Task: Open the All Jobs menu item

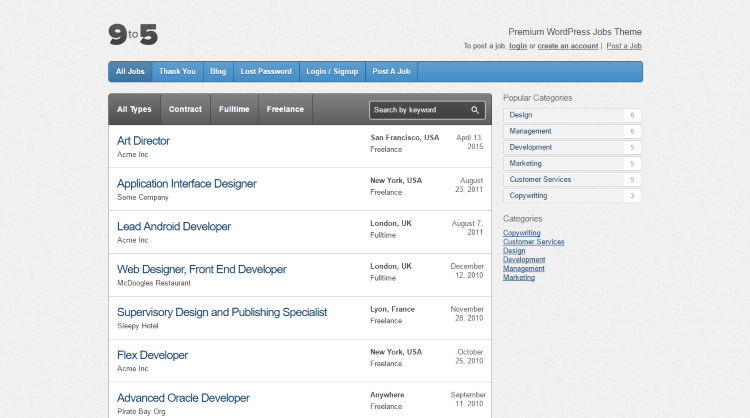Action: [x=130, y=72]
